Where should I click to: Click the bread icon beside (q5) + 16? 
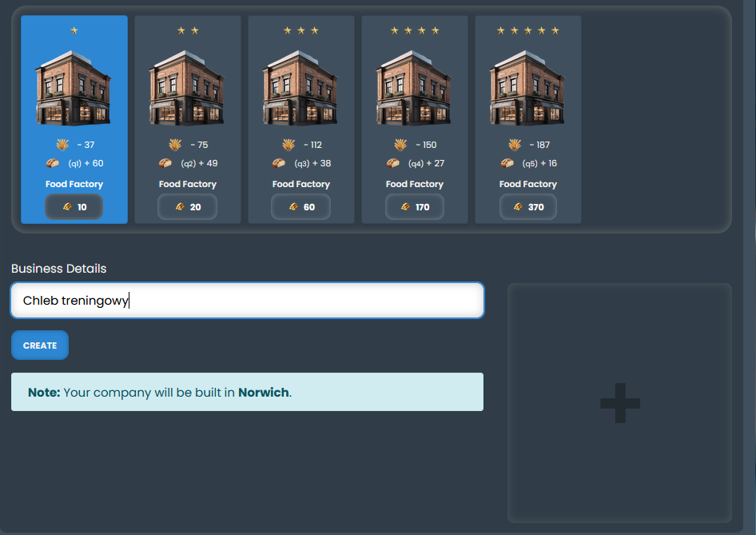click(x=507, y=163)
